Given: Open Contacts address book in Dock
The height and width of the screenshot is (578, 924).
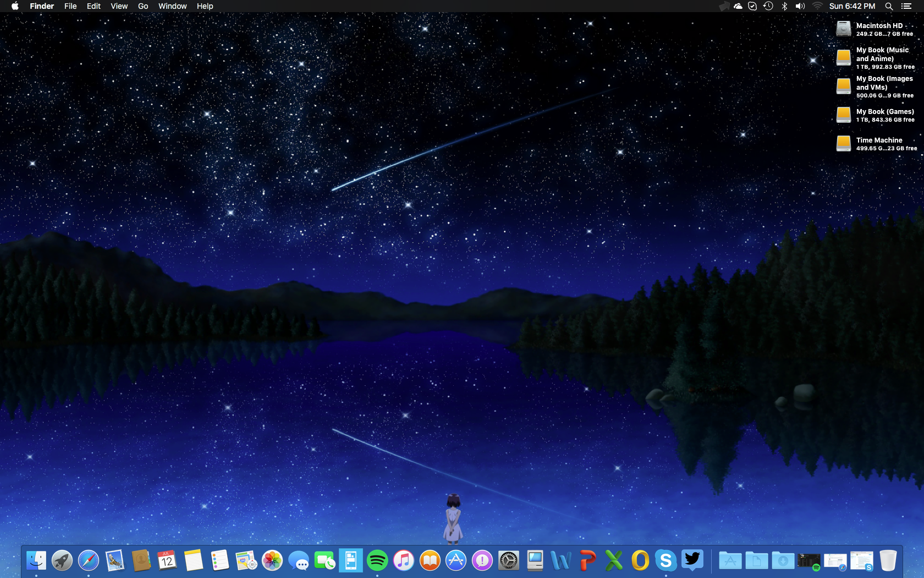Looking at the screenshot, I should [x=141, y=560].
